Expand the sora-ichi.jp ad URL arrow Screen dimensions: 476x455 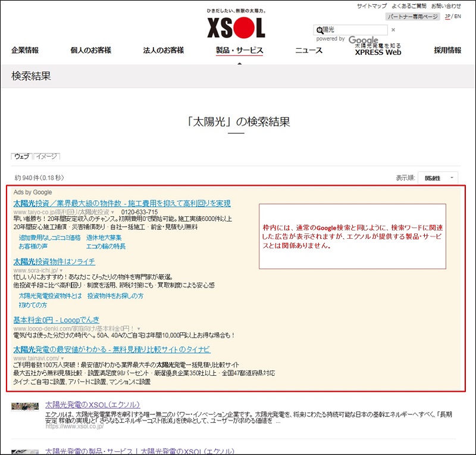click(x=61, y=270)
